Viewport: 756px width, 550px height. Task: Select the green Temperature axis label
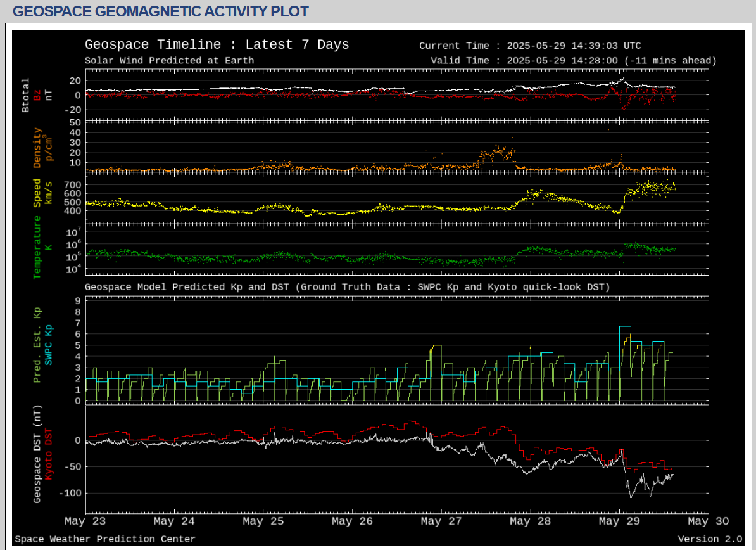(37, 247)
